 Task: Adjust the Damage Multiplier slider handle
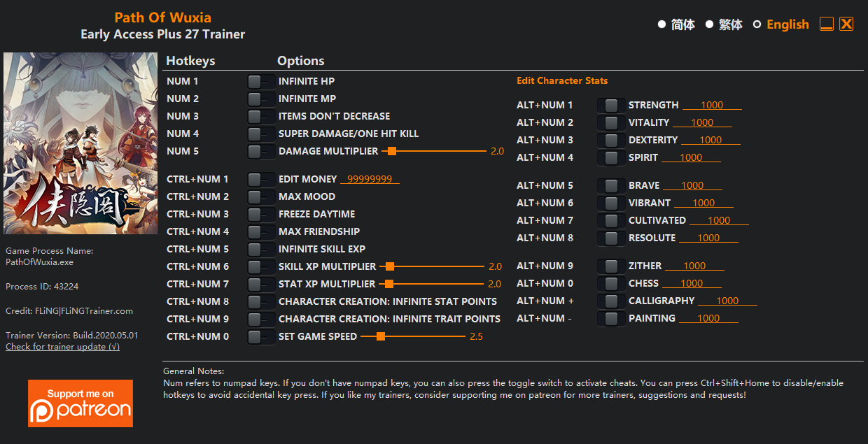[x=392, y=151]
